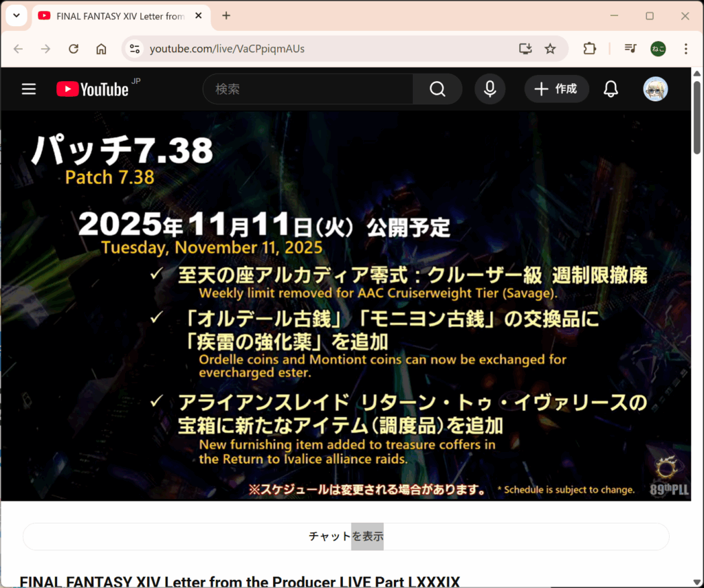Open the account avatar menu
This screenshot has height=588, width=704.
tap(655, 89)
